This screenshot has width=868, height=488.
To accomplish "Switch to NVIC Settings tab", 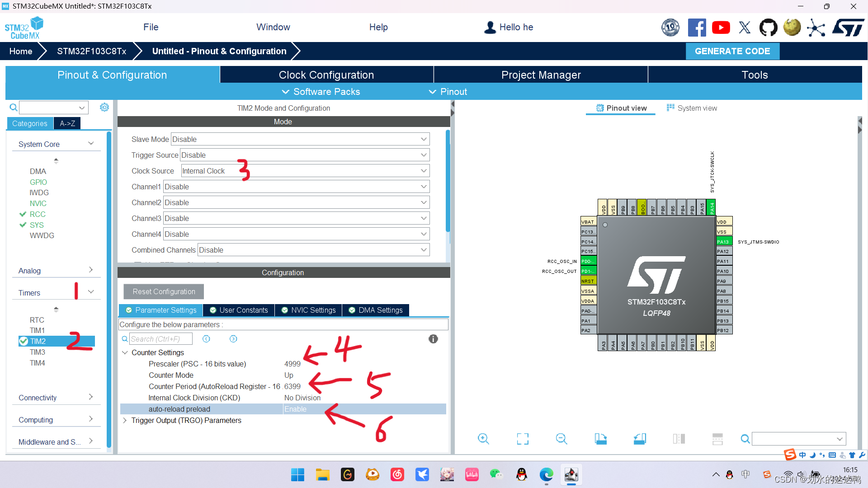I will pos(308,310).
